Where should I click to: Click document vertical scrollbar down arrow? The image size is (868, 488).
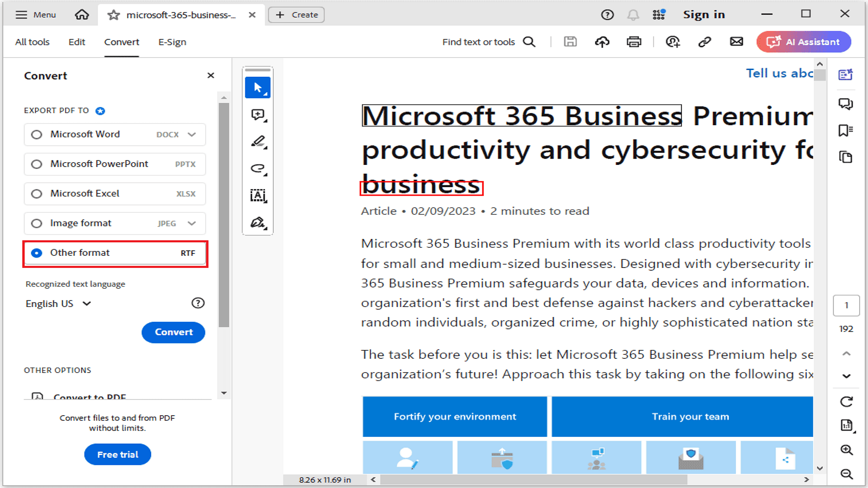point(820,469)
